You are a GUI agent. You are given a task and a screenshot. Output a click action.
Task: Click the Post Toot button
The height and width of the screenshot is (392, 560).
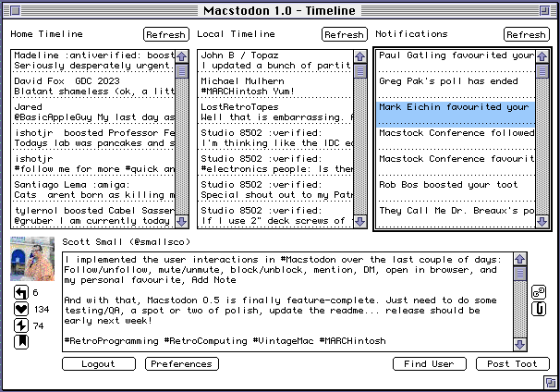tap(513, 363)
